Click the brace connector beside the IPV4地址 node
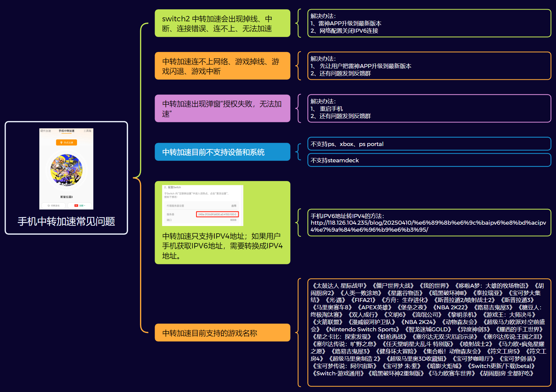This screenshot has width=556, height=392. point(298,223)
